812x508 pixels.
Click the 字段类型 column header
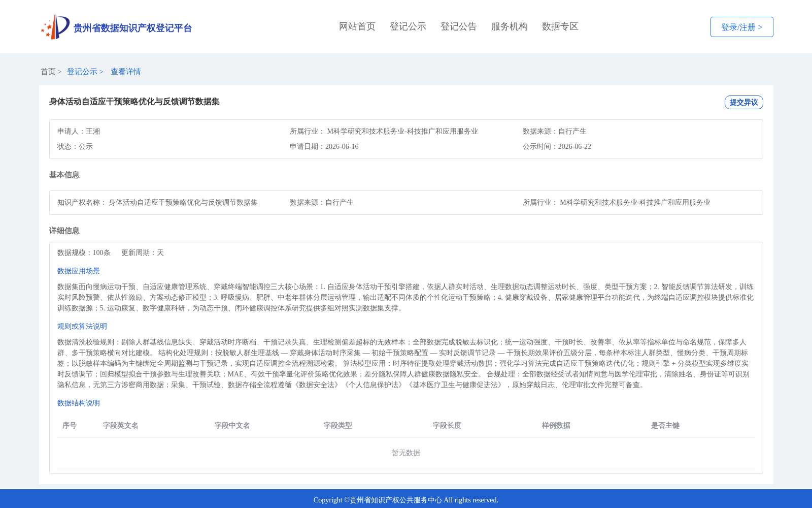(338, 425)
